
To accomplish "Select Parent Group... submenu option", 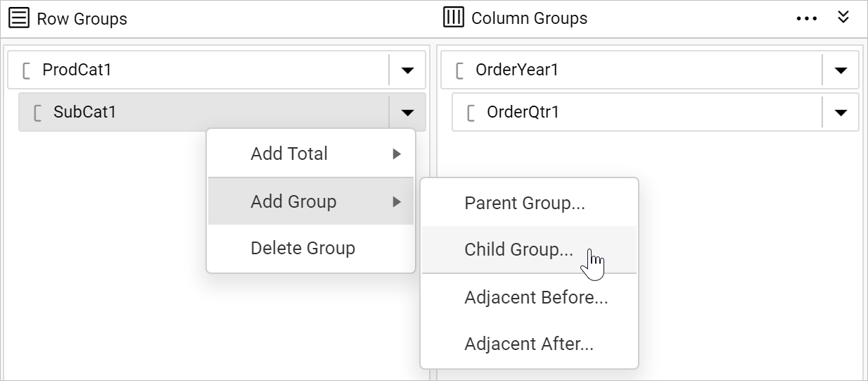I will (x=529, y=204).
